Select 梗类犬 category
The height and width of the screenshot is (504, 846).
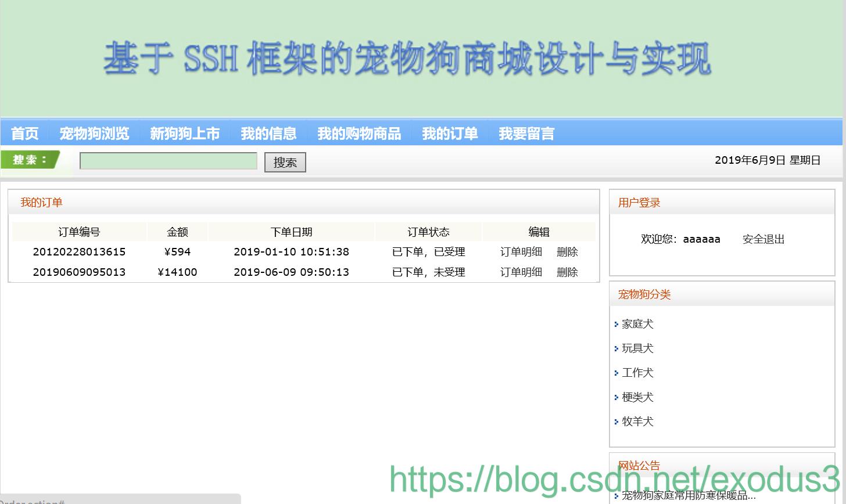[637, 397]
